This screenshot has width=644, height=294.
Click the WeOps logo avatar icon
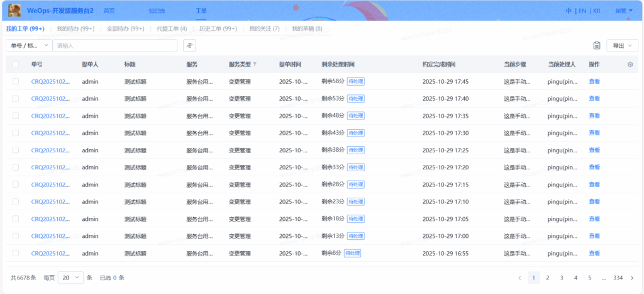(14, 11)
